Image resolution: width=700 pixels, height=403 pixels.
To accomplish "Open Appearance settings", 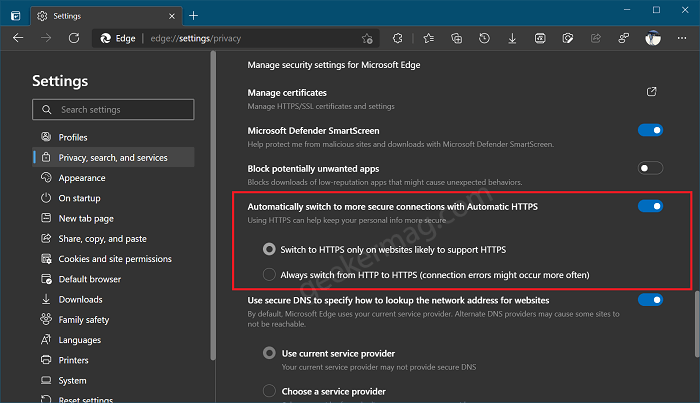I will pyautogui.click(x=113, y=178).
